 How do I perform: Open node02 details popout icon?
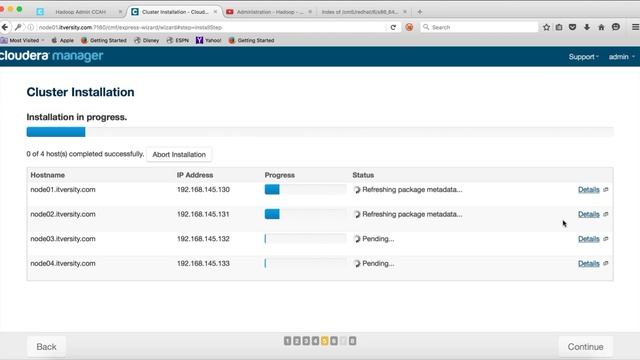606,214
